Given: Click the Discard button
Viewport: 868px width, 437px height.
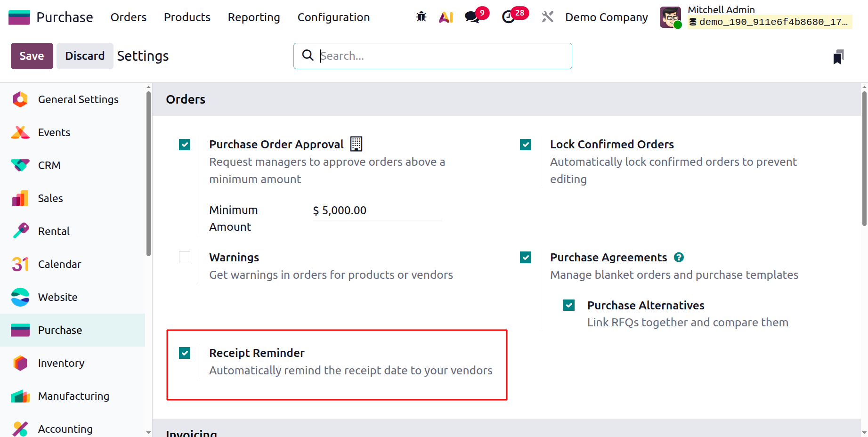Looking at the screenshot, I should click(85, 56).
